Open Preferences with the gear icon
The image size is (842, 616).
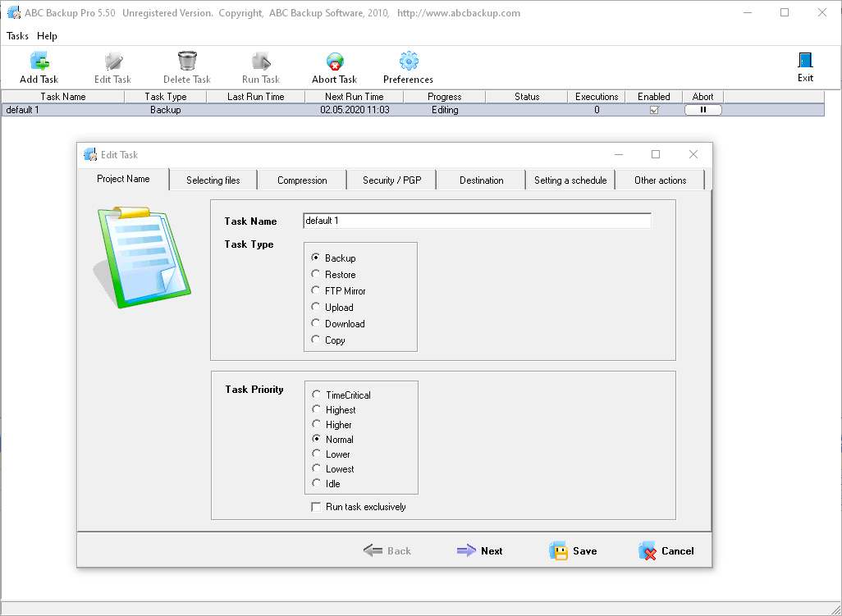coord(408,62)
